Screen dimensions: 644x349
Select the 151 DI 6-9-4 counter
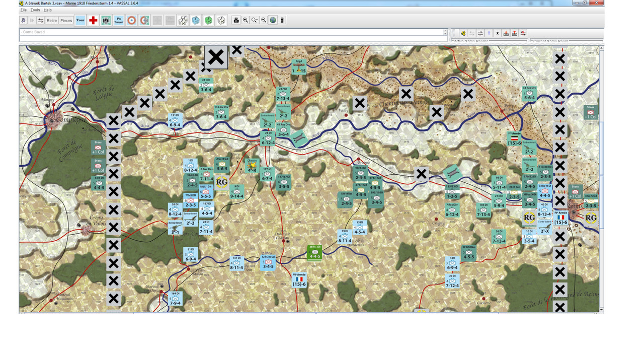(x=175, y=120)
